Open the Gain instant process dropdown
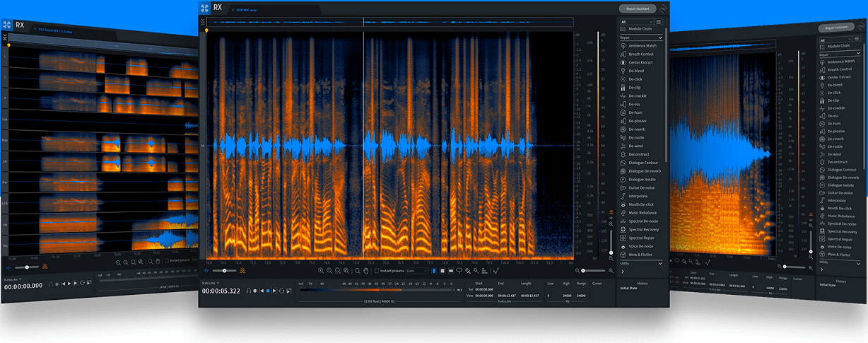 point(417,271)
